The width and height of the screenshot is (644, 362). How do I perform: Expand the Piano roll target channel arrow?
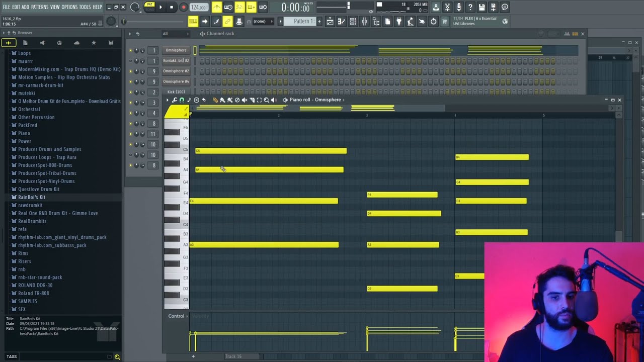tap(344, 100)
